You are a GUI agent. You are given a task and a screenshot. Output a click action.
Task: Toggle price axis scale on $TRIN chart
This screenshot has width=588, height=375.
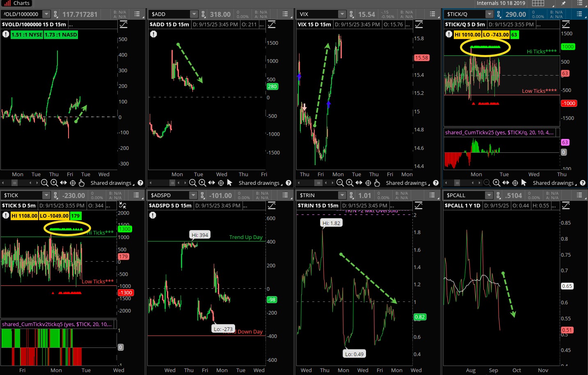click(x=419, y=205)
